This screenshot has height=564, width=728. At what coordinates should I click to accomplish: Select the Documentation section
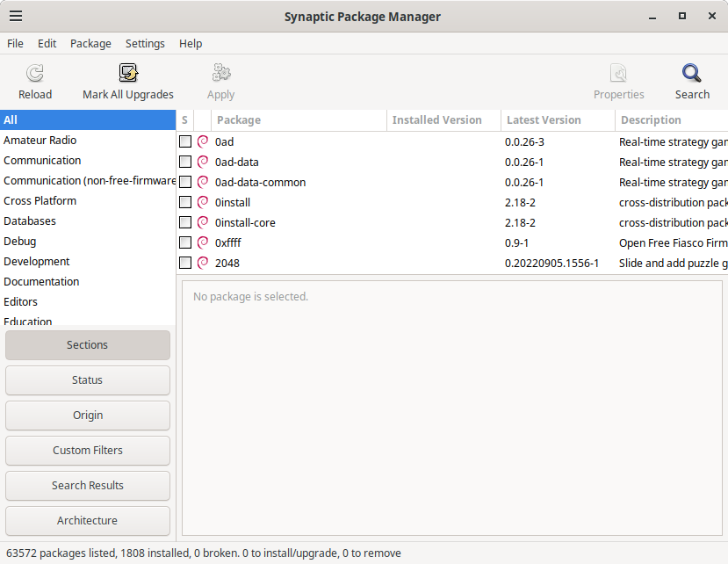[x=88, y=281]
